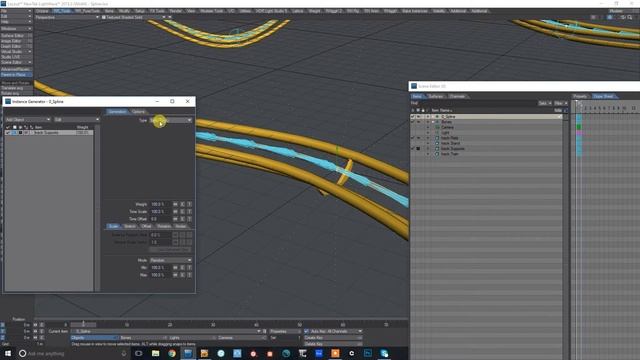Click the Lights mode button
The height and width of the screenshot is (360, 640).
coord(191,338)
